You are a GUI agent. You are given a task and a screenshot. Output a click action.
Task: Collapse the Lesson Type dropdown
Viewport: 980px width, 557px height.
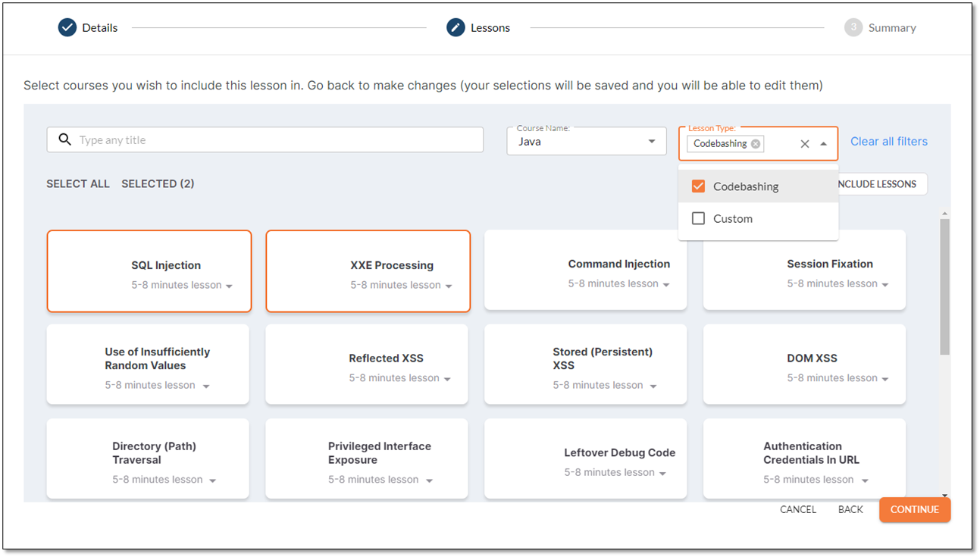tap(824, 144)
